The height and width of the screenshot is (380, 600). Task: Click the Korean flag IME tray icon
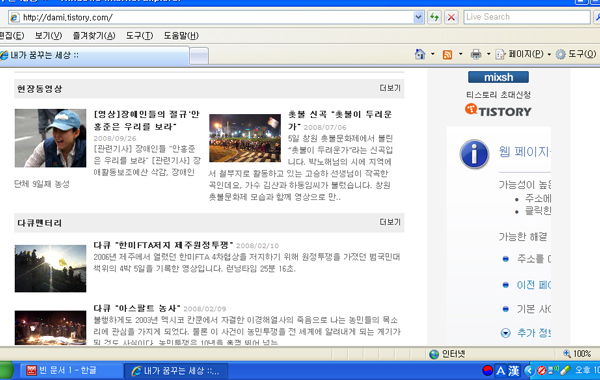pyautogui.click(x=488, y=370)
